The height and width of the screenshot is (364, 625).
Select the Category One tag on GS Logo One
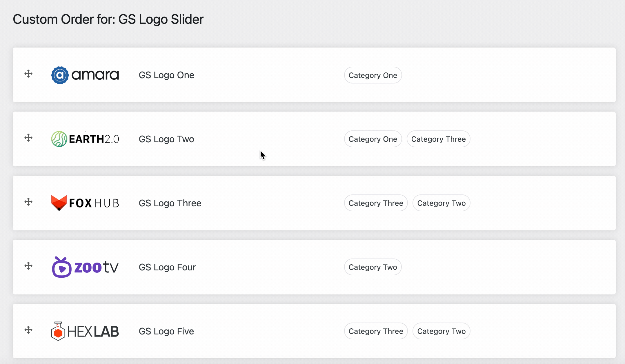373,75
